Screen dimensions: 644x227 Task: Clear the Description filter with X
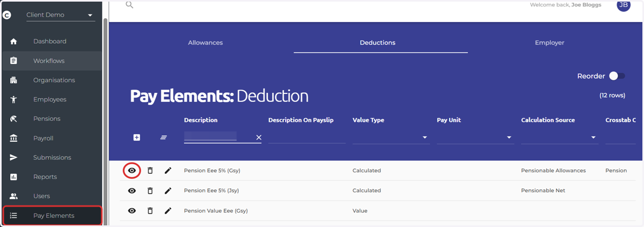259,137
